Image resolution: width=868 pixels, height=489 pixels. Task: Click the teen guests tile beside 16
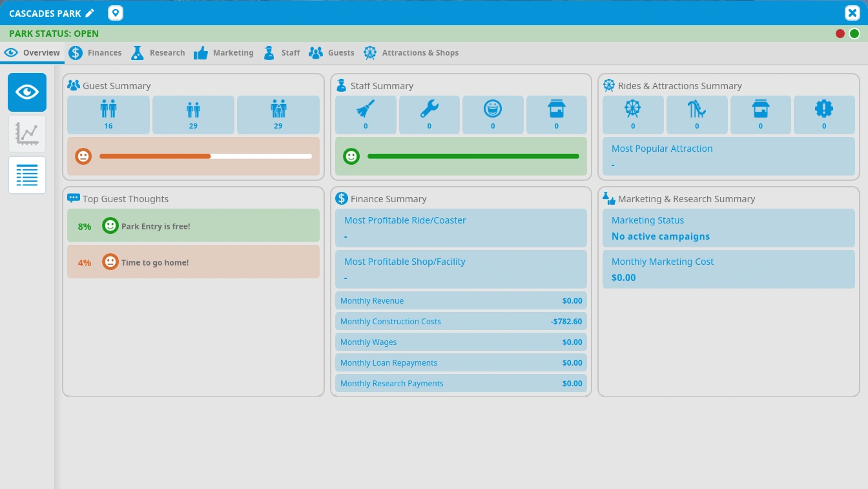click(193, 115)
